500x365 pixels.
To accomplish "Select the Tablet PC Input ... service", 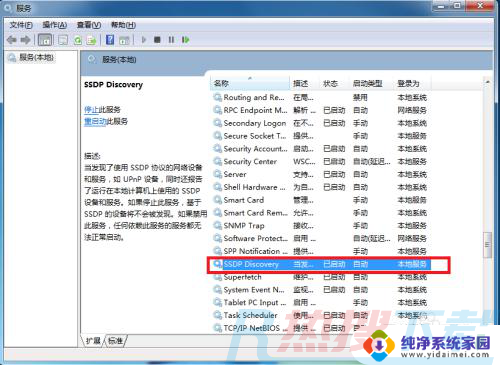I will coord(320,303).
